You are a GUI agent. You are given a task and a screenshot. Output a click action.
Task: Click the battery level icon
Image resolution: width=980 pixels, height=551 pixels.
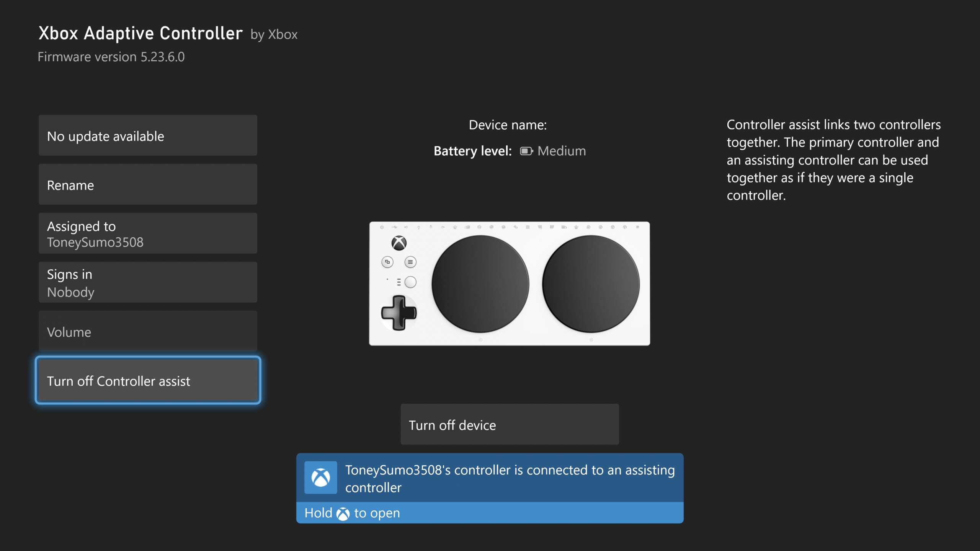click(x=526, y=151)
